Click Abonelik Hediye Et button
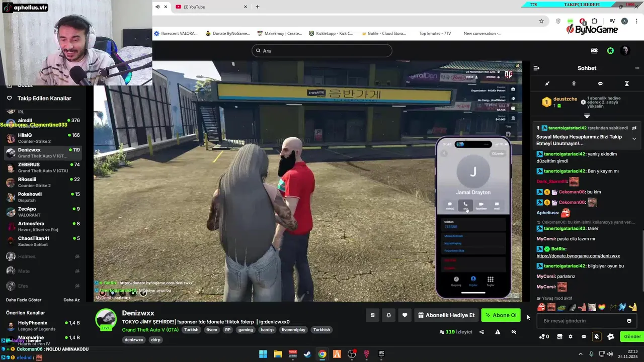 click(446, 315)
